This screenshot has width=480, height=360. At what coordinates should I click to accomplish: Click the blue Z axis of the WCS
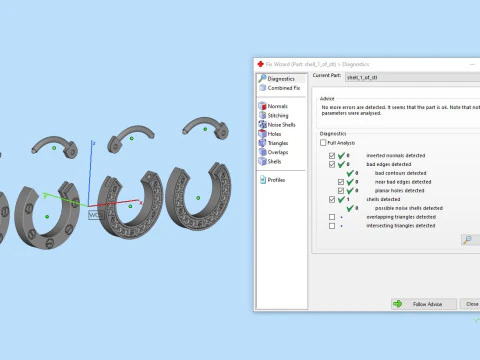(x=90, y=173)
